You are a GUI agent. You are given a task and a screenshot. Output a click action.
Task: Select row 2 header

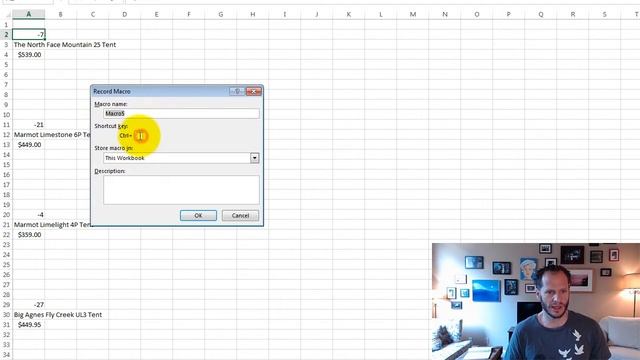pos(6,34)
